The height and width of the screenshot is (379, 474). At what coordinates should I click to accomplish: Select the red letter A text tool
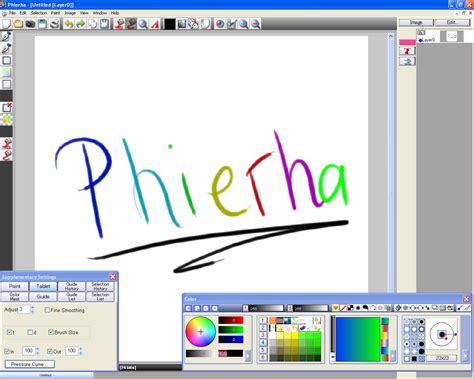155,24
